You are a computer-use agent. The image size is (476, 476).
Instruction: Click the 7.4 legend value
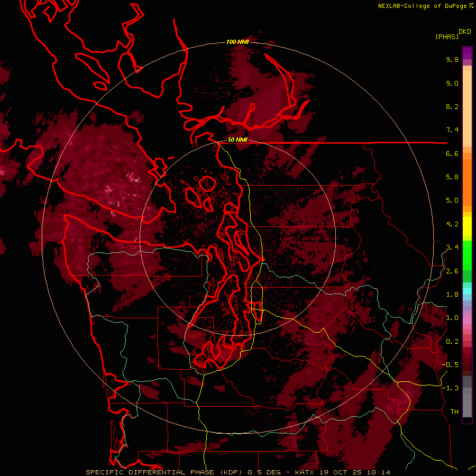(452, 130)
